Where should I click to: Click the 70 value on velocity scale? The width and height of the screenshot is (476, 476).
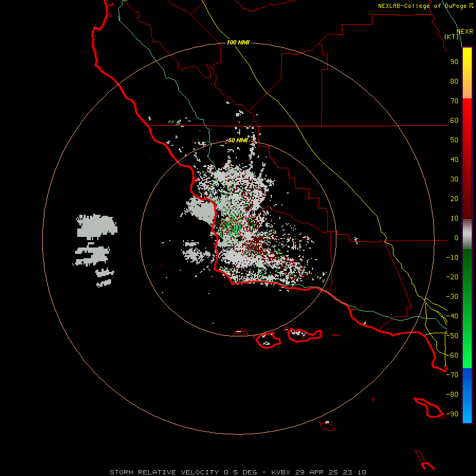pyautogui.click(x=454, y=101)
